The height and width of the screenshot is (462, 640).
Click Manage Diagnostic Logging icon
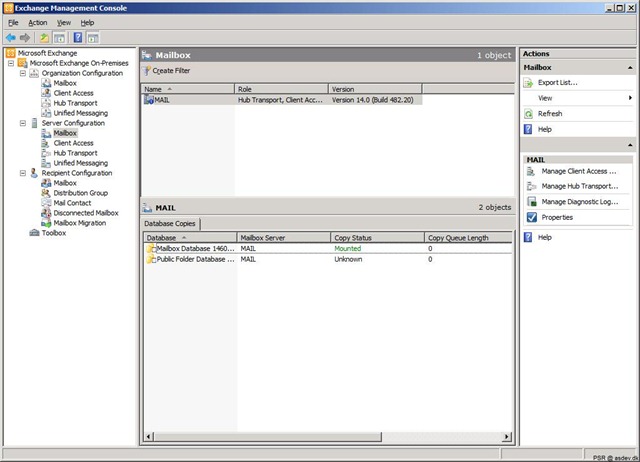(x=532, y=202)
